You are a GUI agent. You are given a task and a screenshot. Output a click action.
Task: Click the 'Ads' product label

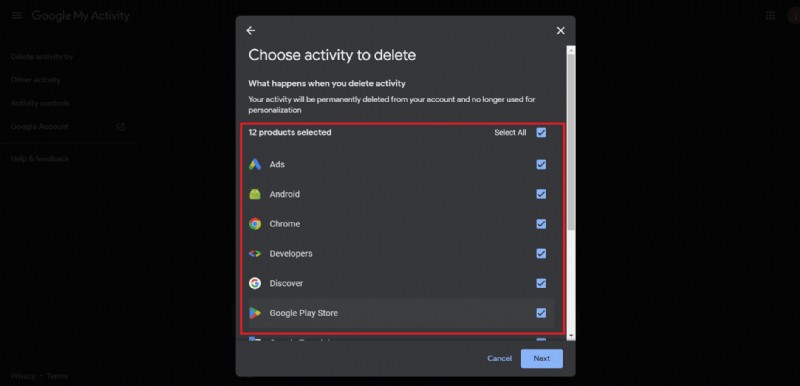[277, 164]
